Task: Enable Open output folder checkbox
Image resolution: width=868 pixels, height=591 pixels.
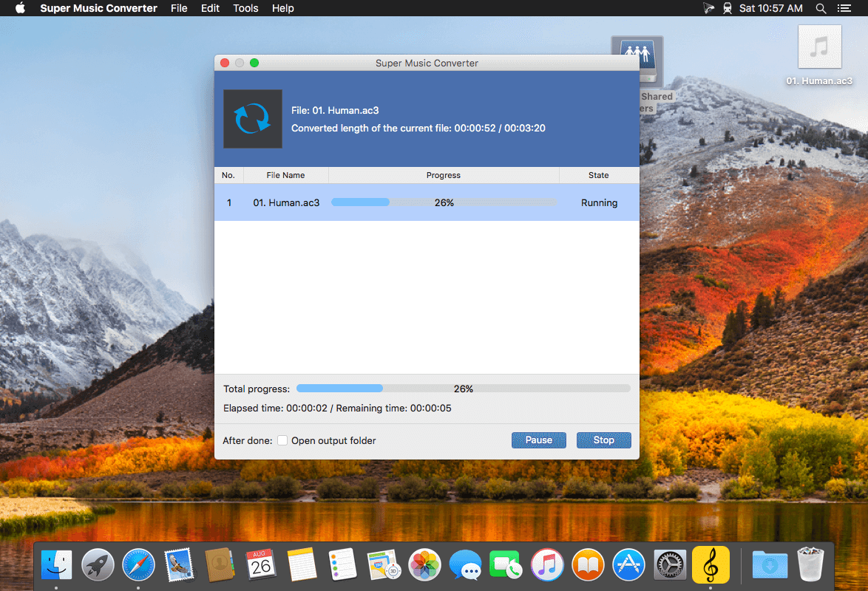Action: (x=282, y=440)
